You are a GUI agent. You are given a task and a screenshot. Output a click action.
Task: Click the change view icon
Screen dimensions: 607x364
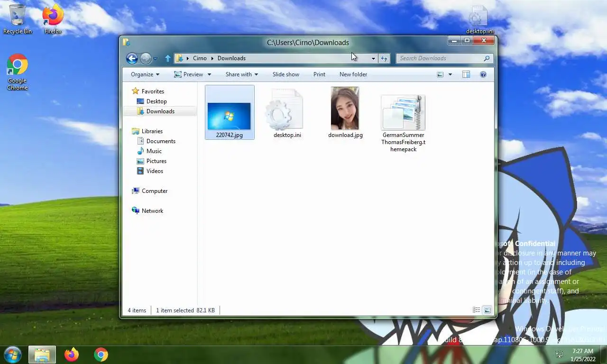(440, 74)
